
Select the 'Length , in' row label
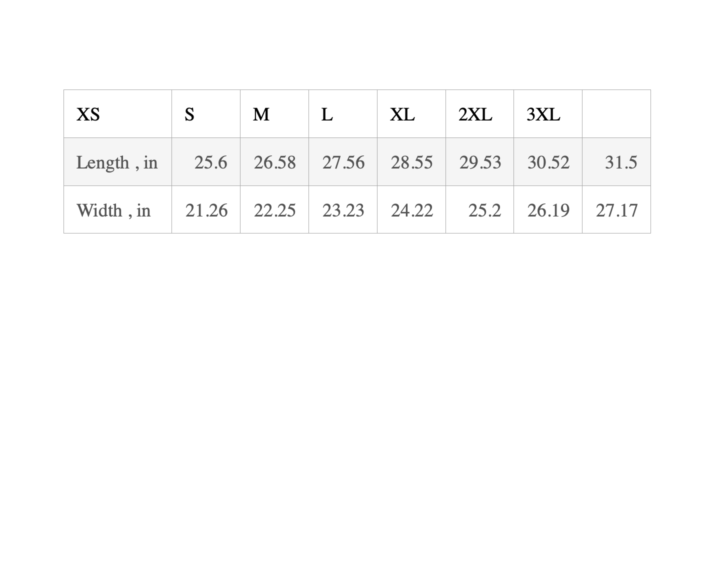[x=117, y=162]
